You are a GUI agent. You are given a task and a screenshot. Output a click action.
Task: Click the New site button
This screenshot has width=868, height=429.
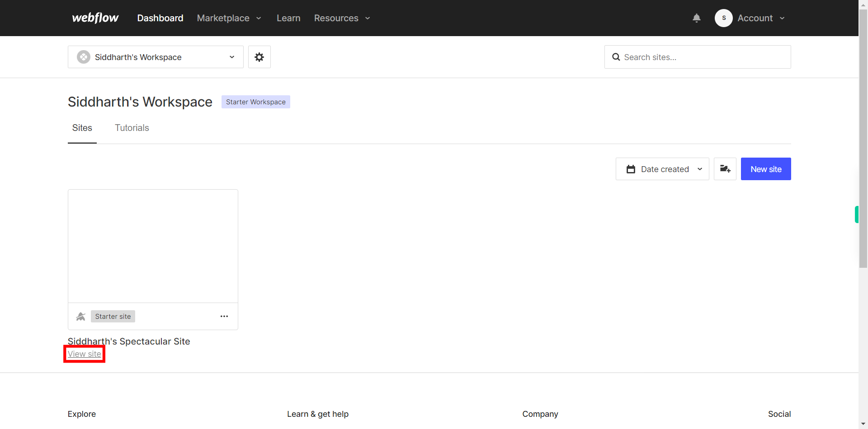(766, 169)
